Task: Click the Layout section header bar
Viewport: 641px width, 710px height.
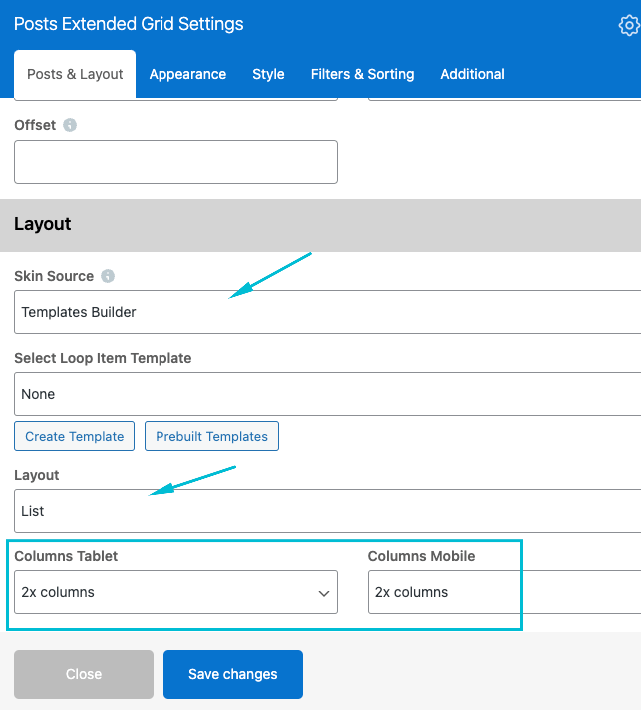Action: point(320,224)
